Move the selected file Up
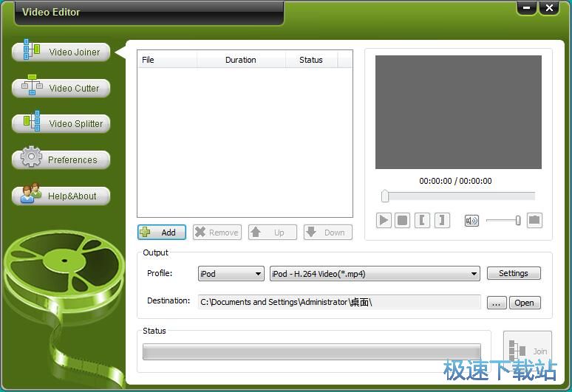The height and width of the screenshot is (392, 572). point(273,232)
